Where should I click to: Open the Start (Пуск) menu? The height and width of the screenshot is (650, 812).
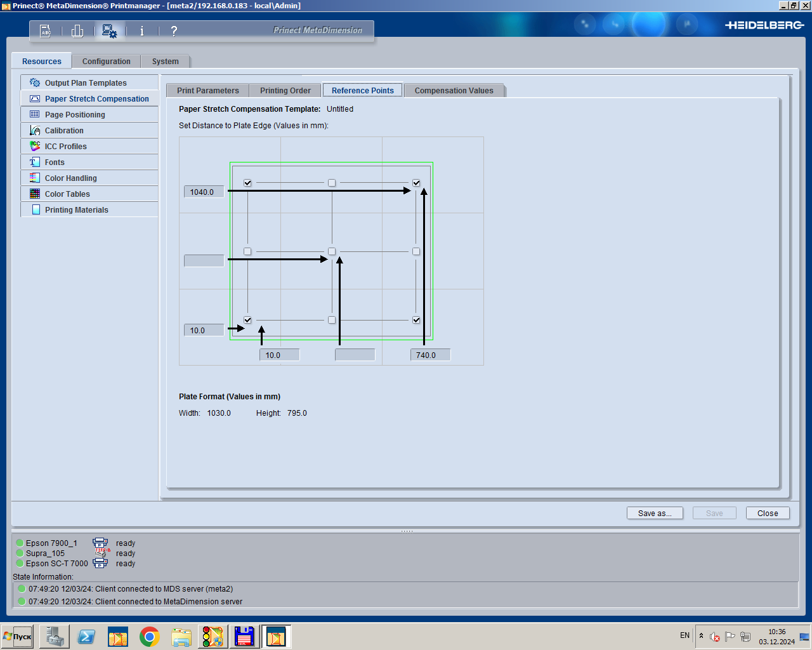tap(17, 636)
